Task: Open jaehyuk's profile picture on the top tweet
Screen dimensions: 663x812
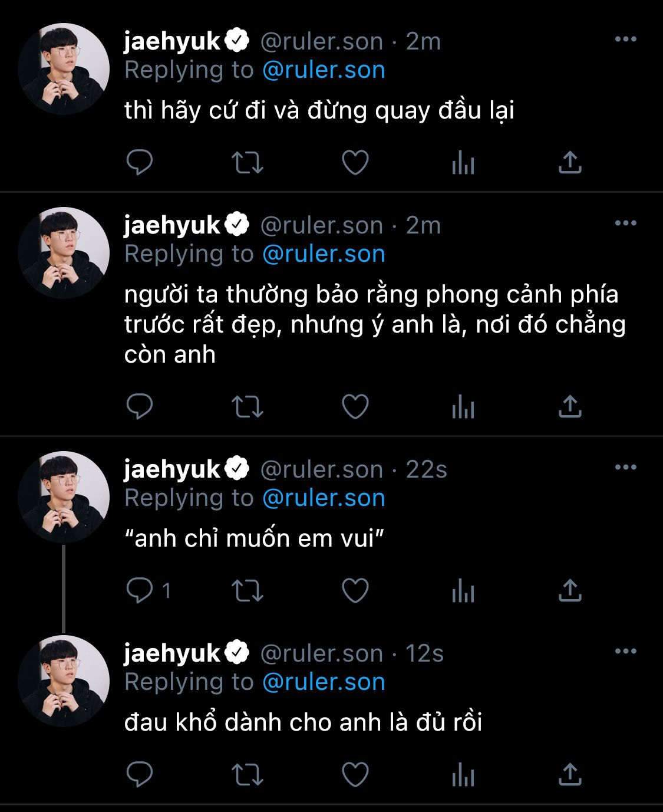Action: tap(64, 69)
